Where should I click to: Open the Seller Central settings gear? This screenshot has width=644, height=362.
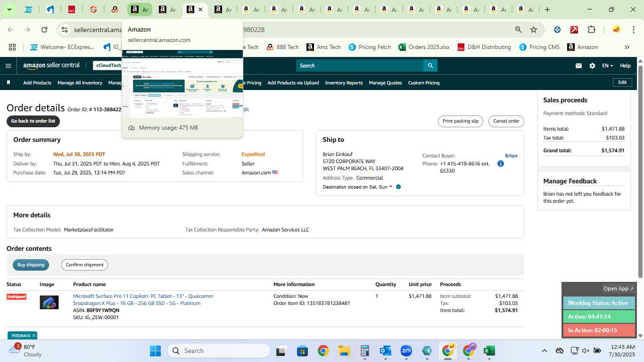click(x=592, y=66)
